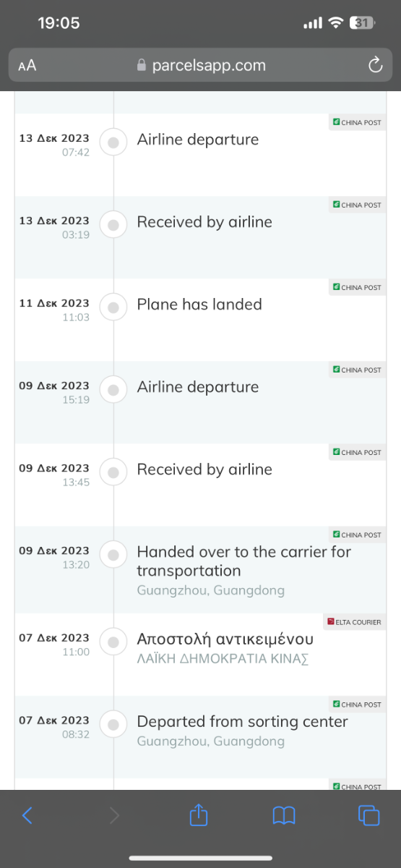Click the padlock icon in the address bar
The image size is (401, 868).
coord(142,65)
